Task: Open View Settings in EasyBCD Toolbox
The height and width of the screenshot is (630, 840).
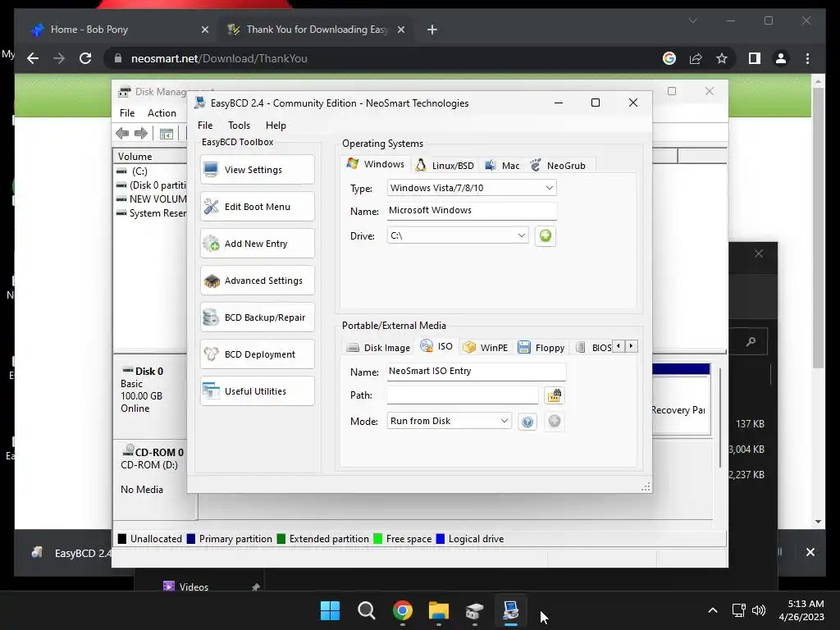Action: (x=257, y=170)
